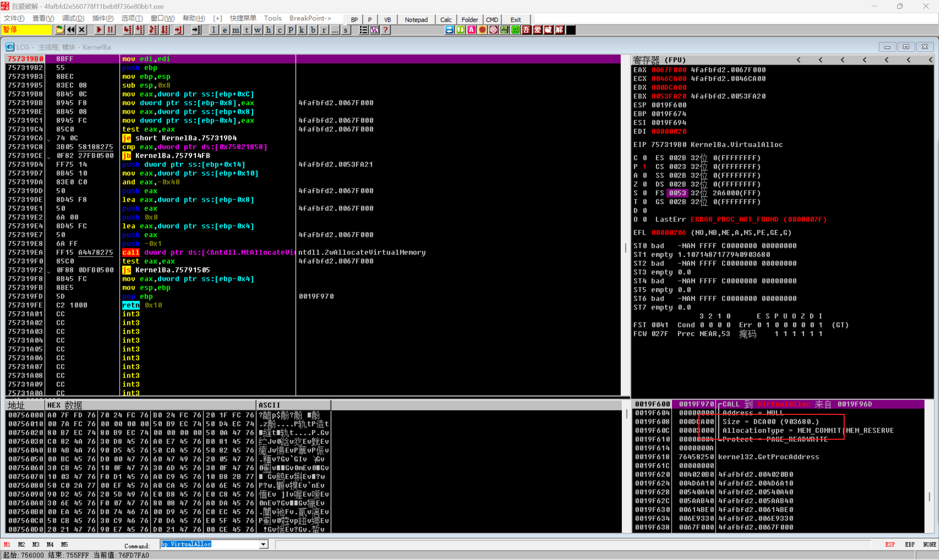Click the Debugging options list icon
Image resolution: width=939 pixels, height=560 pixels.
363,30
